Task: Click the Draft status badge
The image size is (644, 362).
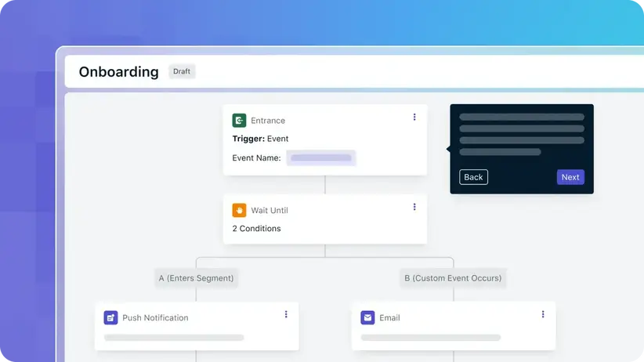Action: pyautogui.click(x=182, y=71)
